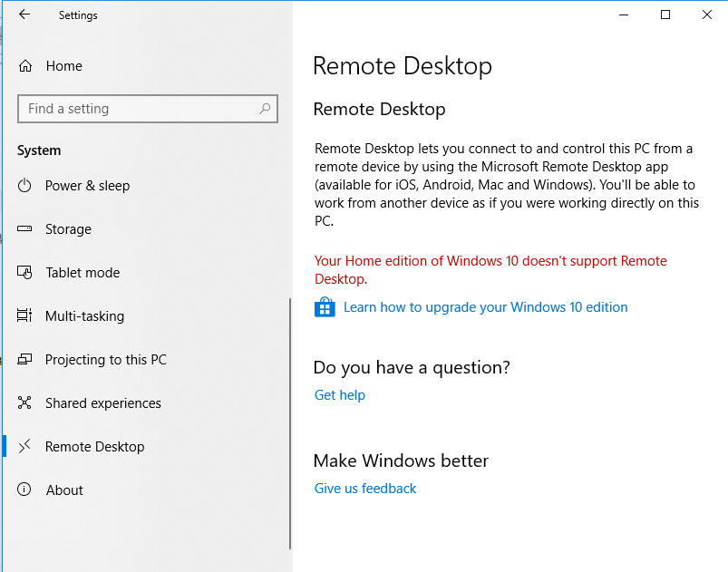Viewport: 728px width, 572px height.
Task: Click the search magnifier icon
Action: (x=265, y=109)
